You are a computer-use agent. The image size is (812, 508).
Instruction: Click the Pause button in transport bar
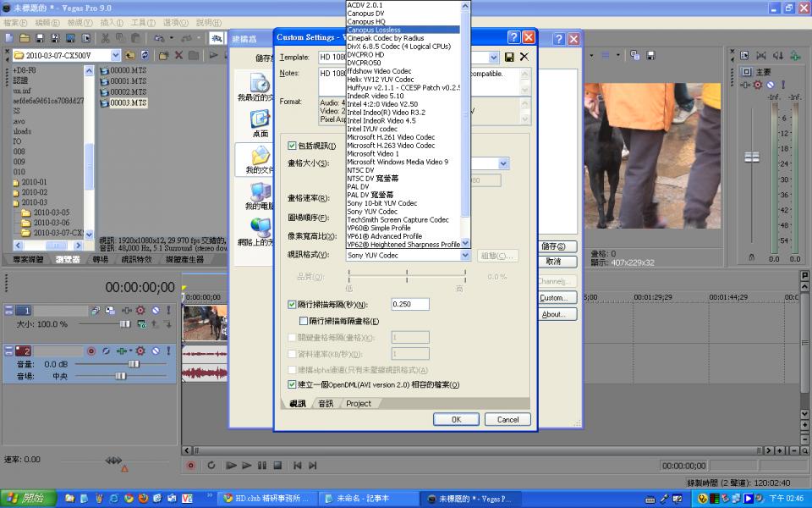click(x=262, y=466)
